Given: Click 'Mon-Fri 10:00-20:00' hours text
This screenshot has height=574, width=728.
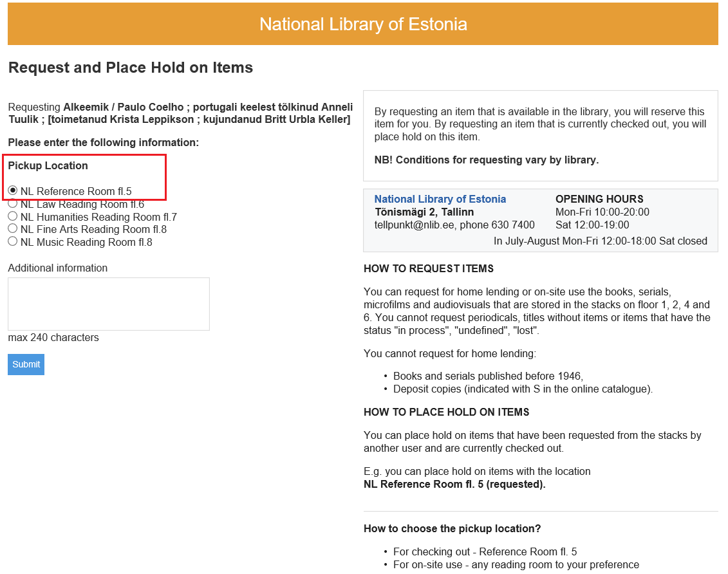Looking at the screenshot, I should pyautogui.click(x=602, y=212).
